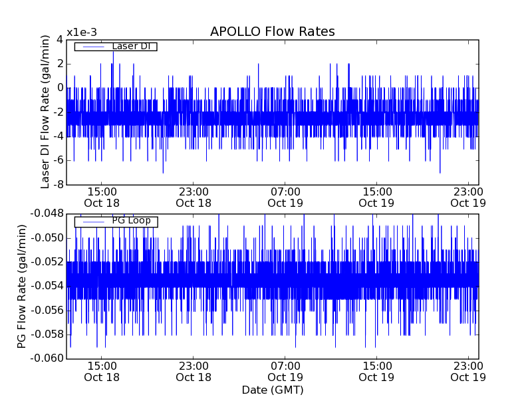
Task: Click the 23:00 Oct 18 tick on the top plot
Action: click(194, 197)
